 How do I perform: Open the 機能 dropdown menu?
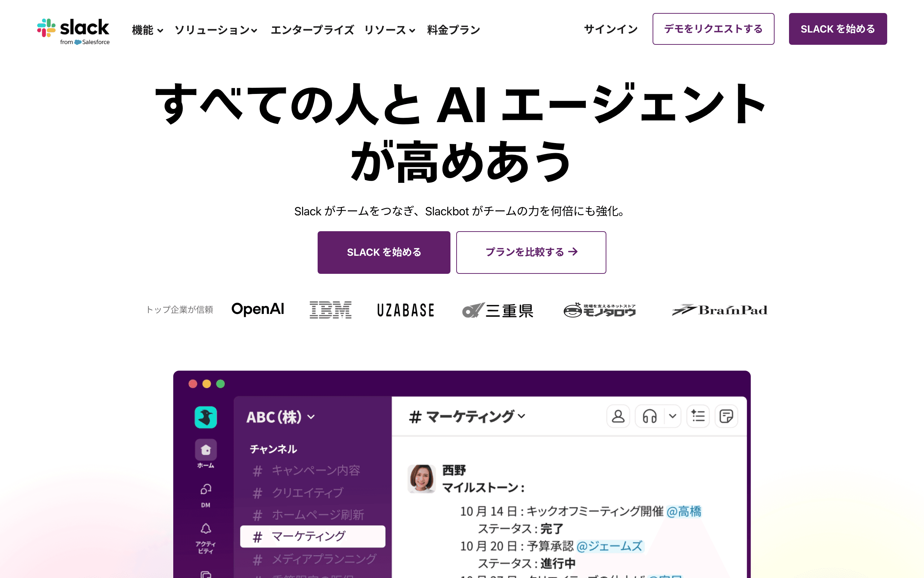click(147, 30)
